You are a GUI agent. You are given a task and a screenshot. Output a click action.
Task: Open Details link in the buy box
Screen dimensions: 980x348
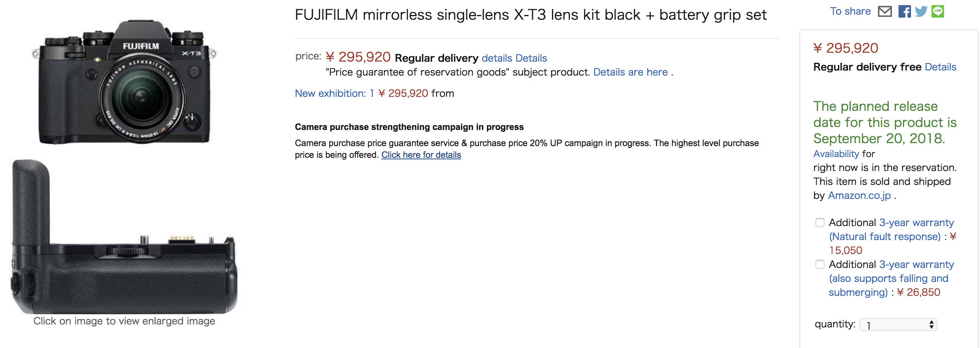pos(940,67)
